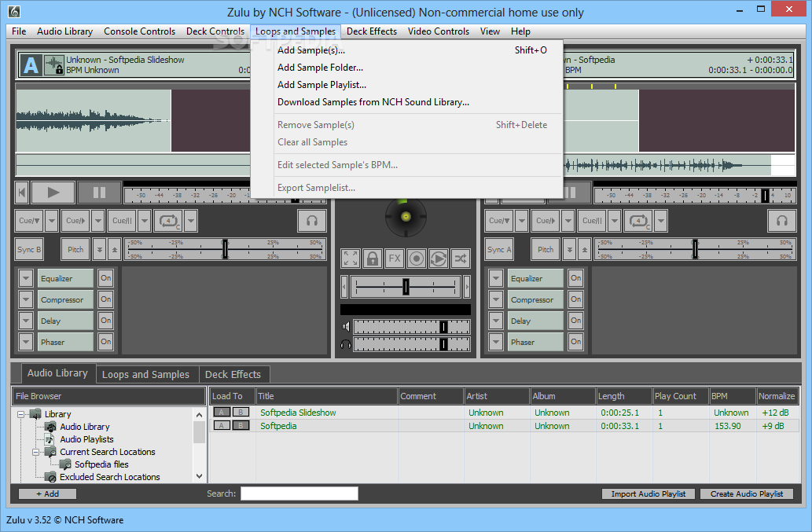Toggle the loop button on Deck B
Screen dimensions: 812x532
coord(638,221)
